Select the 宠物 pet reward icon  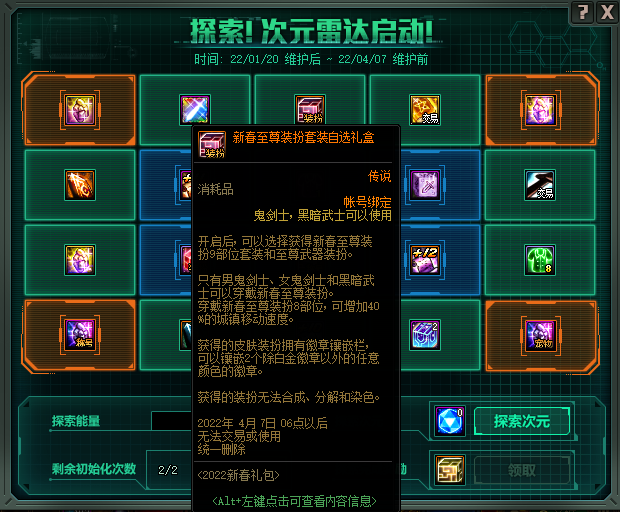point(541,335)
